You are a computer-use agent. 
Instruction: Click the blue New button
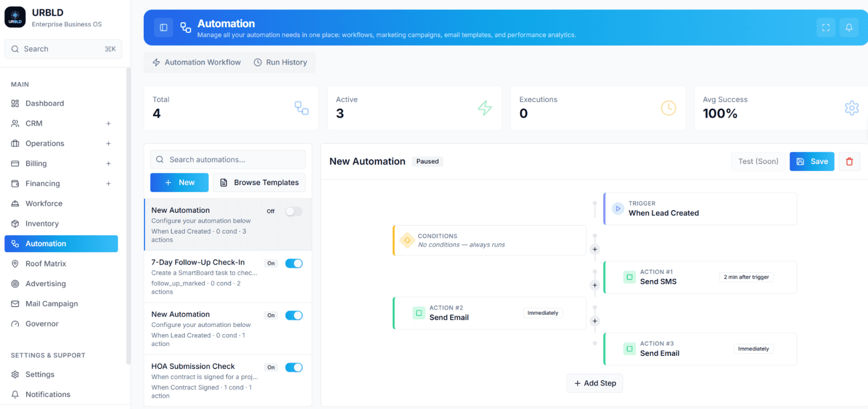click(x=179, y=183)
